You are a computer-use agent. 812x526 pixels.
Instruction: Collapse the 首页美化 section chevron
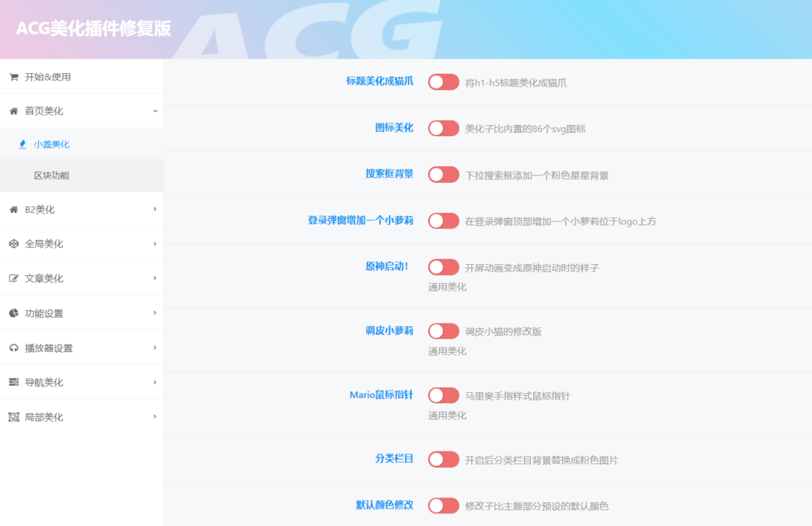pos(155,111)
